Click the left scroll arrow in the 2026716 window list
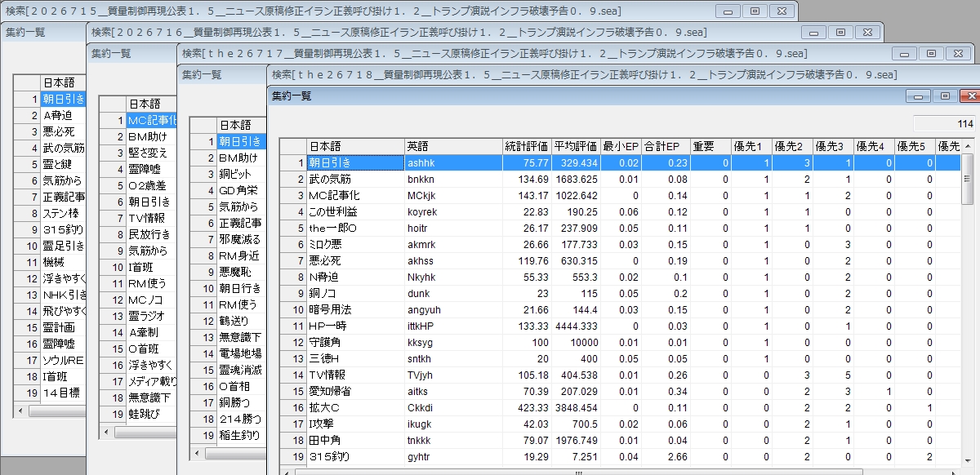Viewport: 980px width, 475px height. [105, 432]
